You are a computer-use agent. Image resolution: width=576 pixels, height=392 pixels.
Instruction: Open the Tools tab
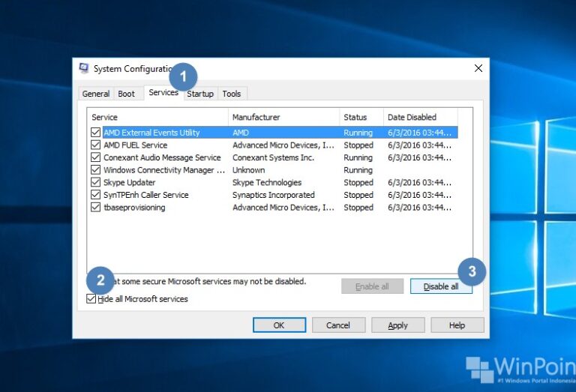[232, 94]
